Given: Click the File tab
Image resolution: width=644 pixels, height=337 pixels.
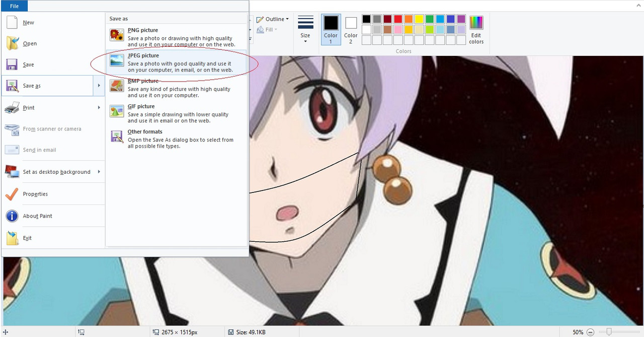Looking at the screenshot, I should click(14, 6).
